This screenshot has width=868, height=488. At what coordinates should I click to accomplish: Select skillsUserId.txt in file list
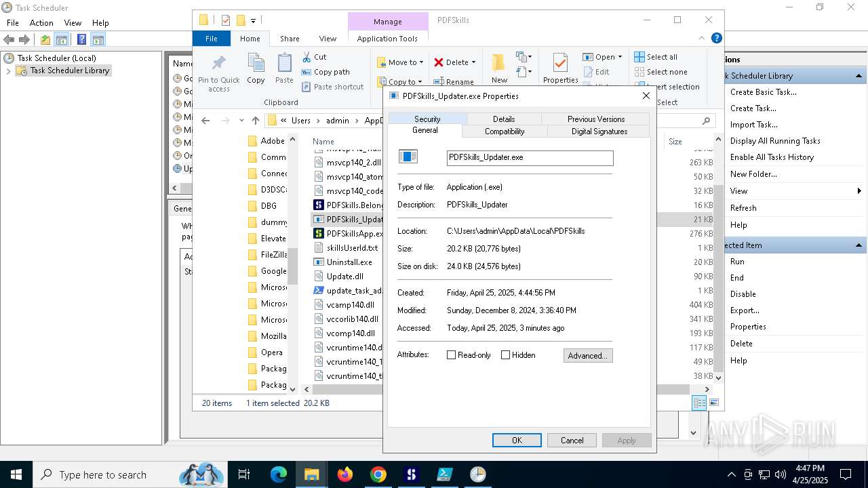pyautogui.click(x=346, y=247)
